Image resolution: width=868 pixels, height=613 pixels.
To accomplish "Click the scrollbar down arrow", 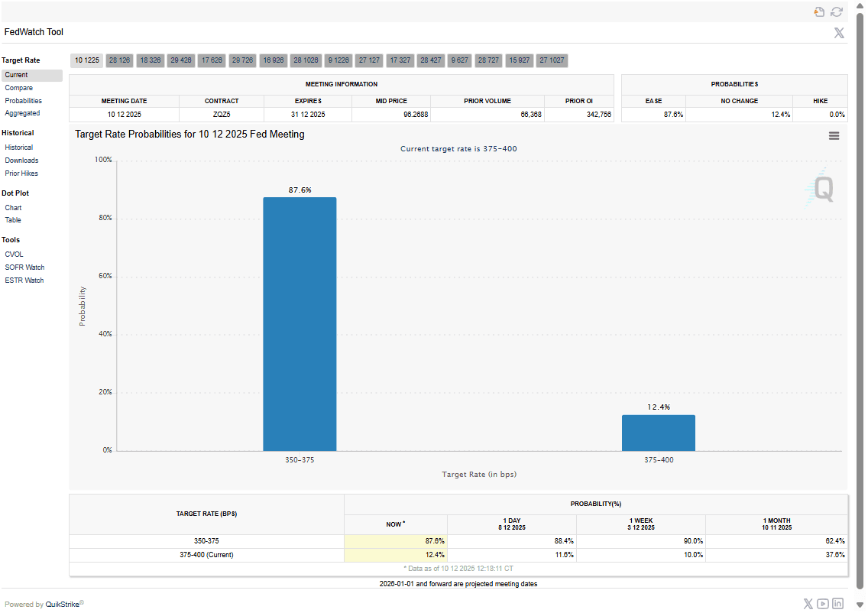I will 860,605.
